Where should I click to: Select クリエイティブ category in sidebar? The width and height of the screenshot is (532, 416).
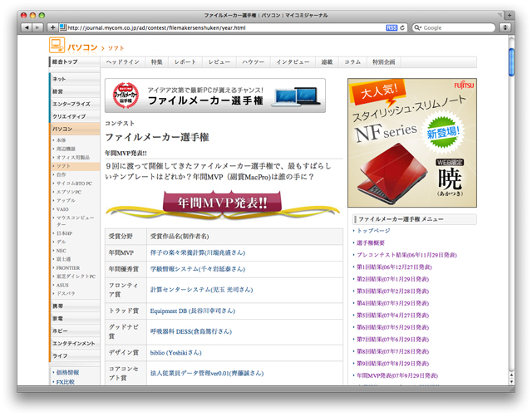point(75,116)
